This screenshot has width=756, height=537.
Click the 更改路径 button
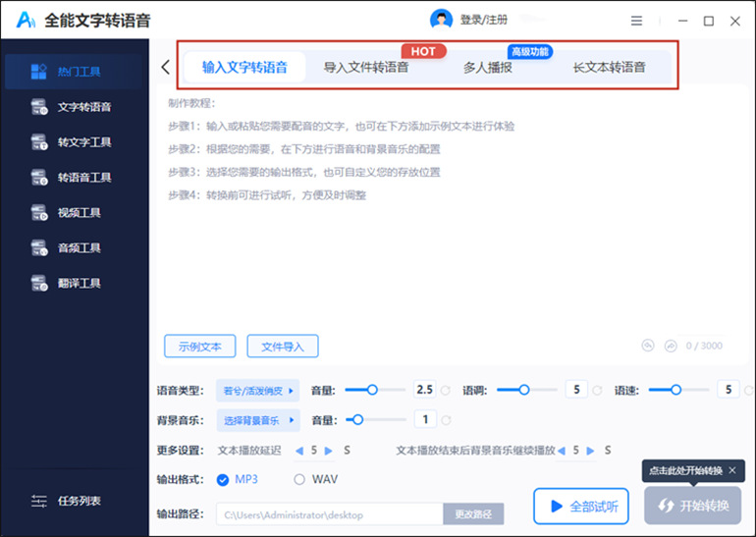[473, 513]
